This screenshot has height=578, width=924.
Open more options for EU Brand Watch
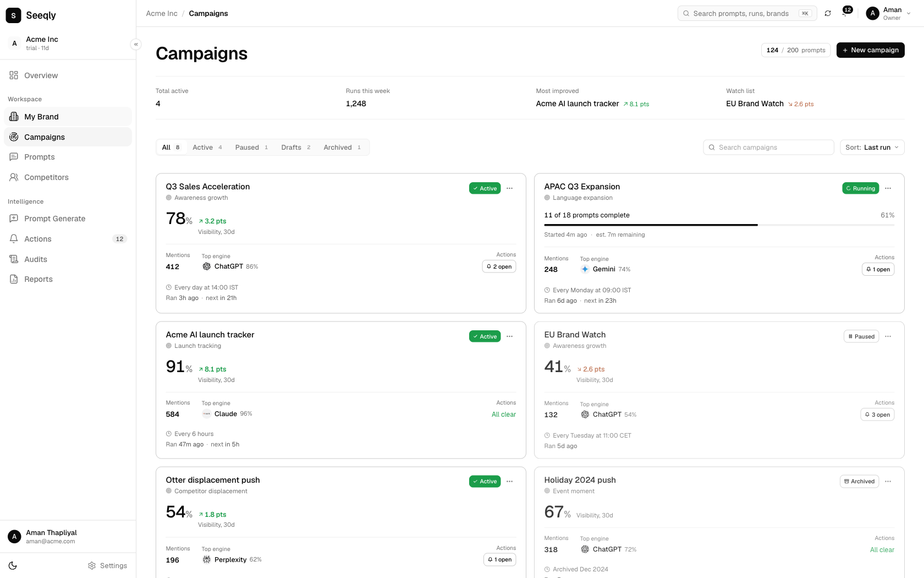888,336
